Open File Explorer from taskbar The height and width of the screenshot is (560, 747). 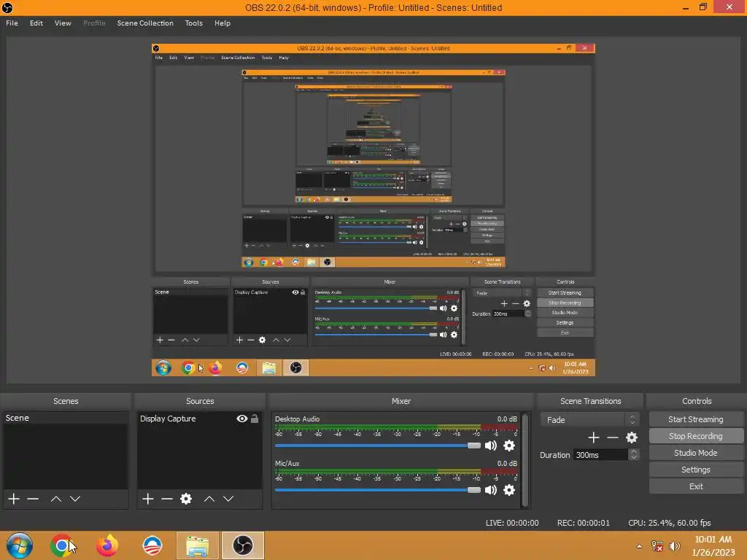point(198,545)
